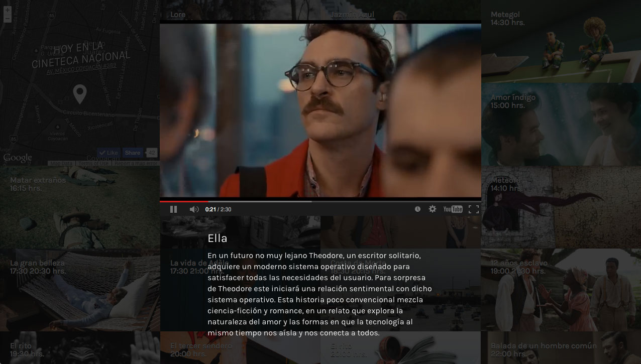Click the YouTube logo in the player
641x364 pixels.
pyautogui.click(x=453, y=209)
